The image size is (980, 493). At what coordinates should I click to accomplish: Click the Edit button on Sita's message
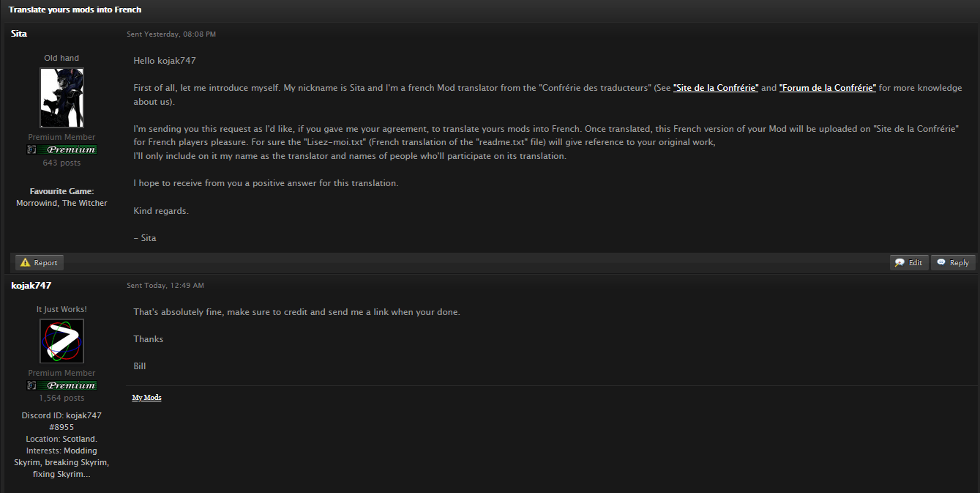909,262
